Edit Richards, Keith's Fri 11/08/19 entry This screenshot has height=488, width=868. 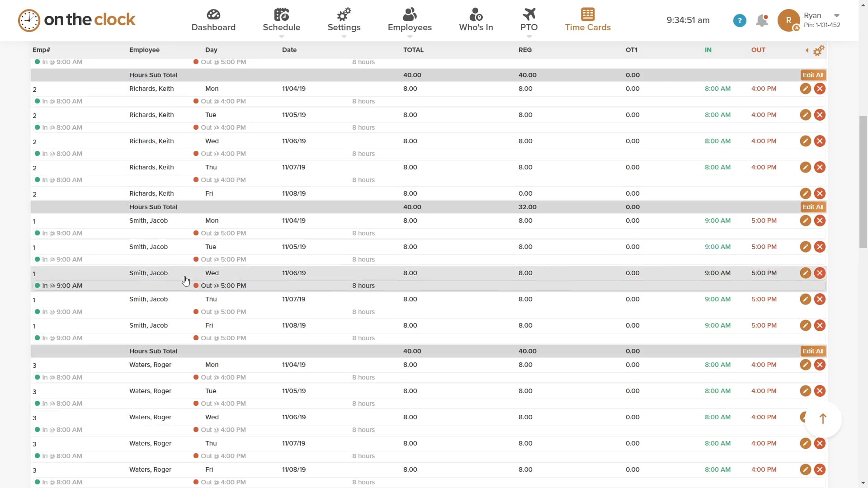point(805,193)
